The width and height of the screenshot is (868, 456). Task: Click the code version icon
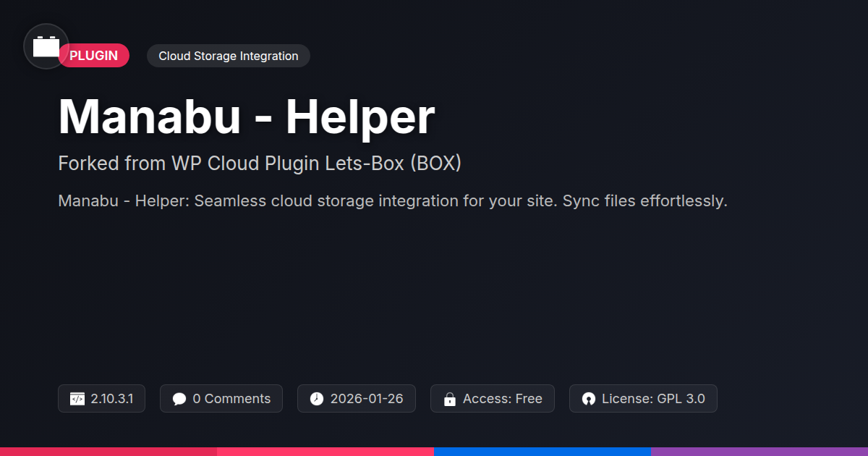[77, 399]
